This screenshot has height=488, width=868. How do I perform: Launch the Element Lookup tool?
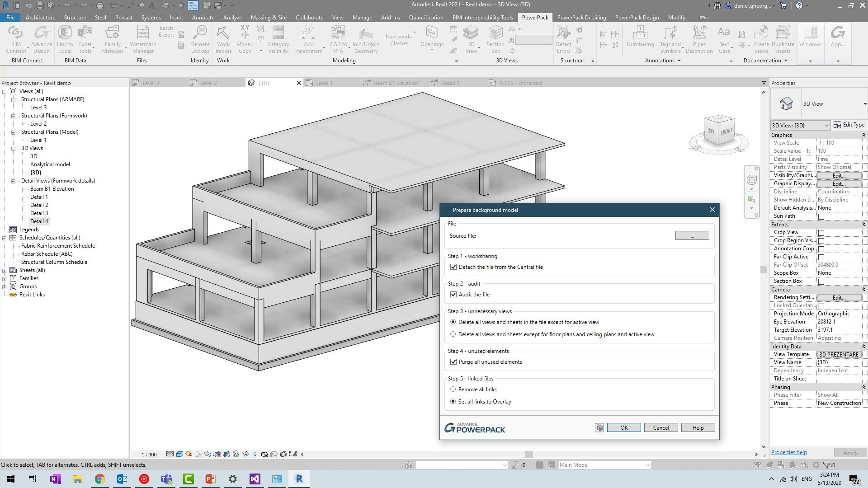[x=200, y=40]
